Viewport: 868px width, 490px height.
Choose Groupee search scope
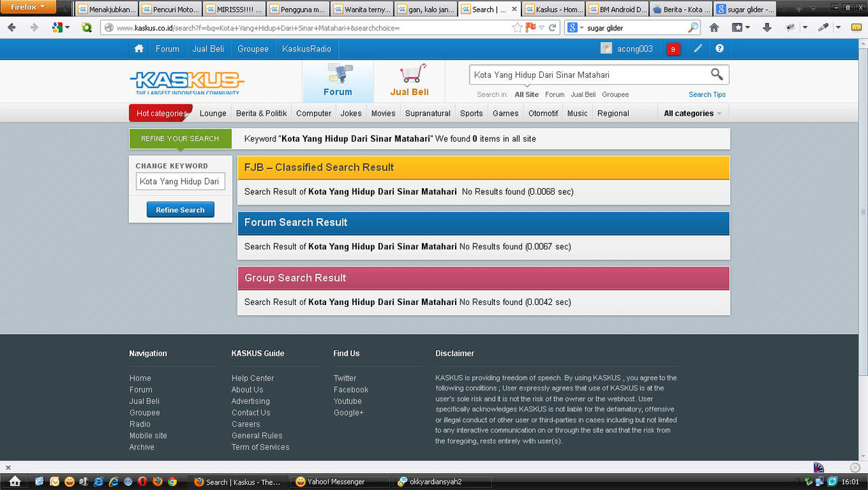click(616, 95)
